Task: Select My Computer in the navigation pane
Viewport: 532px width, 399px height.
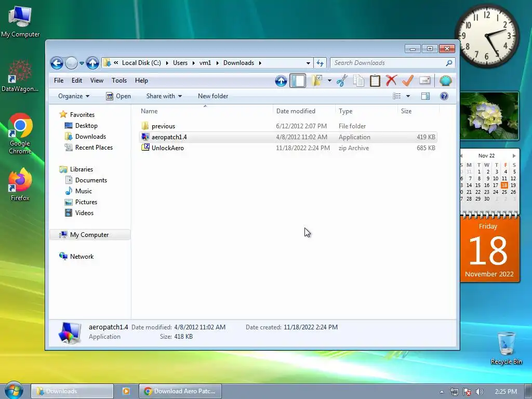Action: (90, 234)
